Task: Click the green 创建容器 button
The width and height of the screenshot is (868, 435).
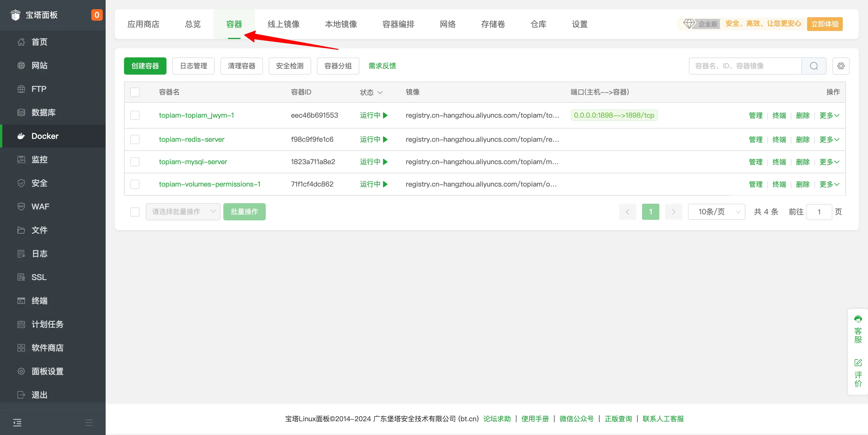Action: click(x=145, y=66)
